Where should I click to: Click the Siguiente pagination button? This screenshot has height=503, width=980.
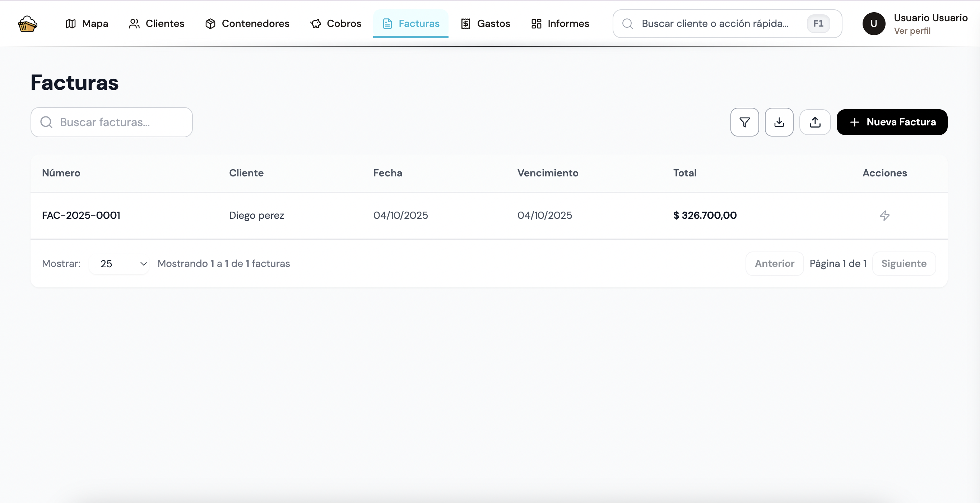904,264
